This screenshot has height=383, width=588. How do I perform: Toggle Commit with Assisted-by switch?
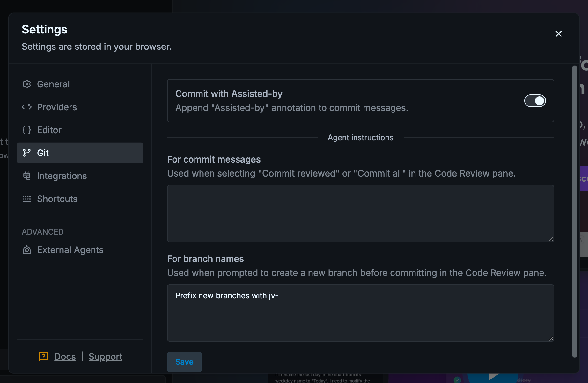click(x=535, y=101)
